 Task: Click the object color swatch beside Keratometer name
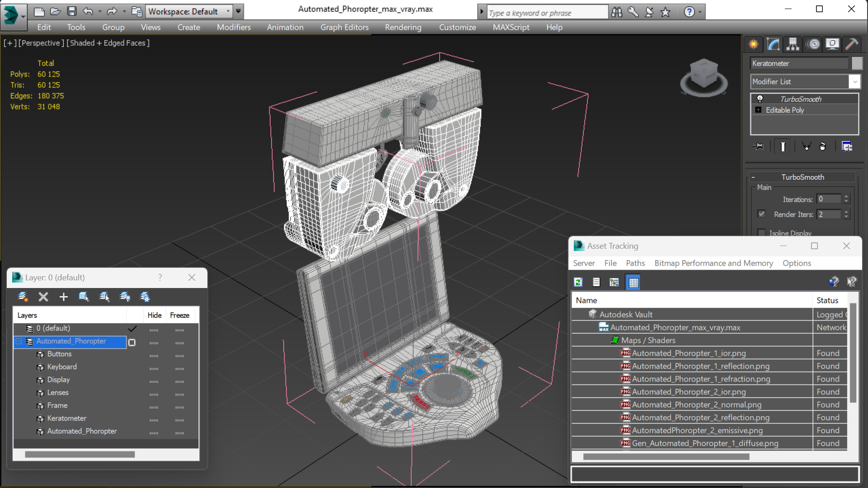(856, 64)
